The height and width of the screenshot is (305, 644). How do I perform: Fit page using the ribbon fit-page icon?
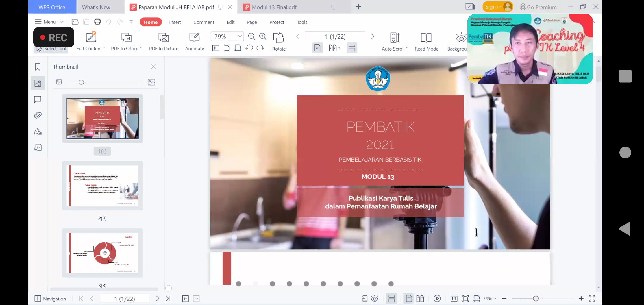[x=227, y=48]
